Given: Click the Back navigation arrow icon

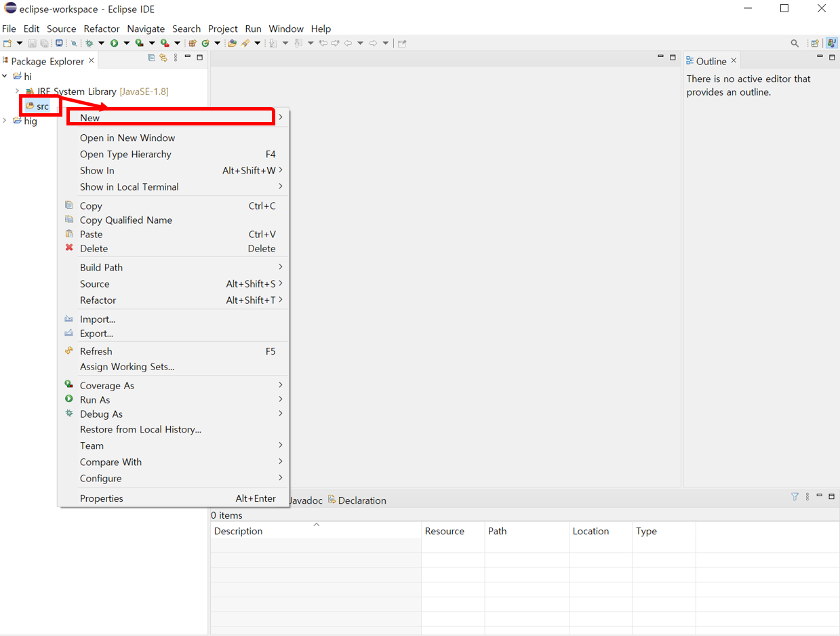Looking at the screenshot, I should pyautogui.click(x=347, y=43).
